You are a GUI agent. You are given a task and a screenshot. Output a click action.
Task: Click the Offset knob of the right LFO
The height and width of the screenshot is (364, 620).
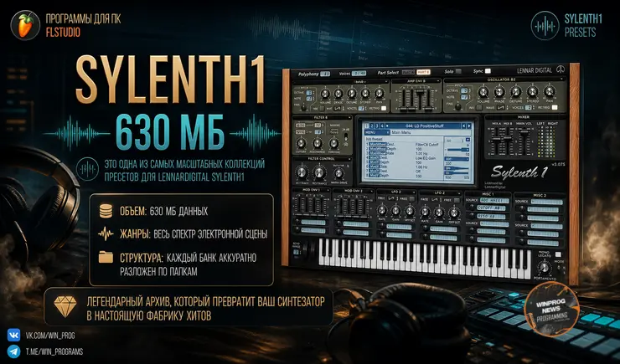[454, 213]
